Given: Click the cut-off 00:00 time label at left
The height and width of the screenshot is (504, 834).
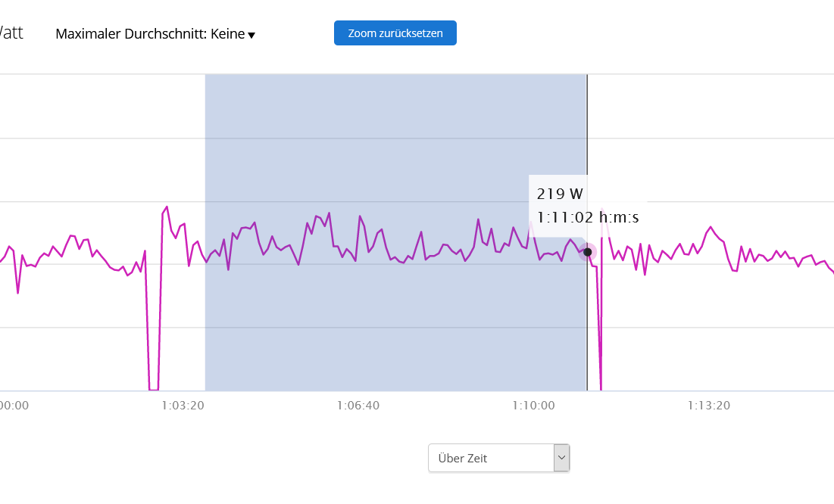Looking at the screenshot, I should pyautogui.click(x=14, y=406).
